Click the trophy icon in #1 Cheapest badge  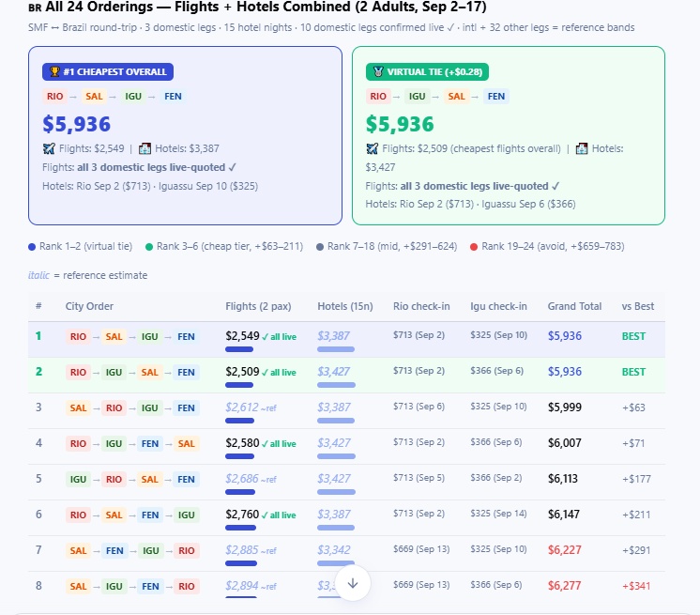(54, 72)
